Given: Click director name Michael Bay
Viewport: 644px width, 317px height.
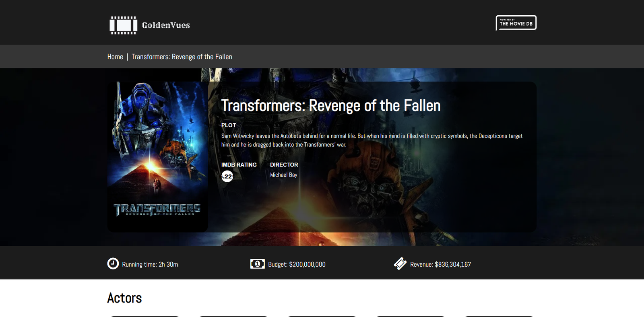Looking at the screenshot, I should pyautogui.click(x=284, y=175).
